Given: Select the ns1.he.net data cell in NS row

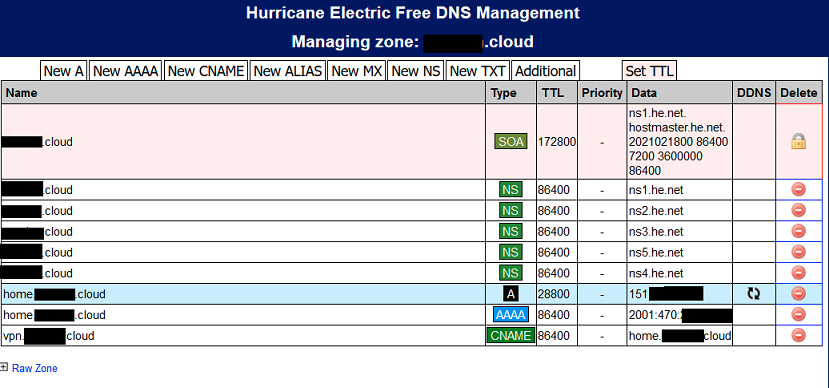Looking at the screenshot, I should (x=679, y=190).
